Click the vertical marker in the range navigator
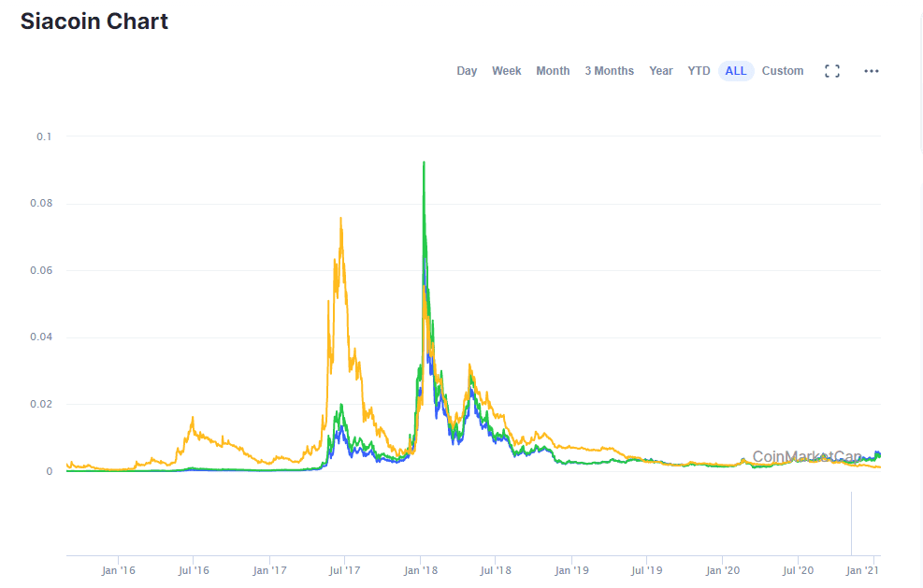Screen dimensions: 923x588 tap(851, 523)
